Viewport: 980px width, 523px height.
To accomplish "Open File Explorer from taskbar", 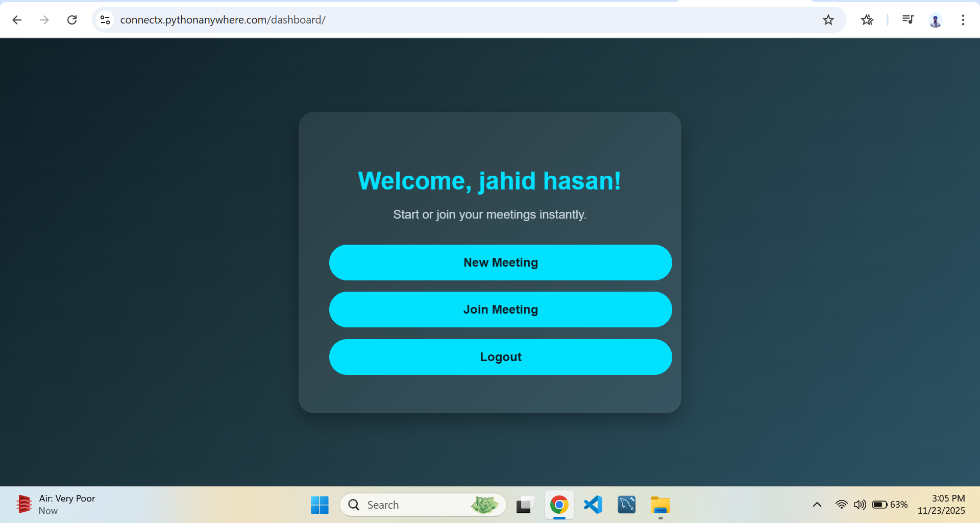I will click(660, 505).
